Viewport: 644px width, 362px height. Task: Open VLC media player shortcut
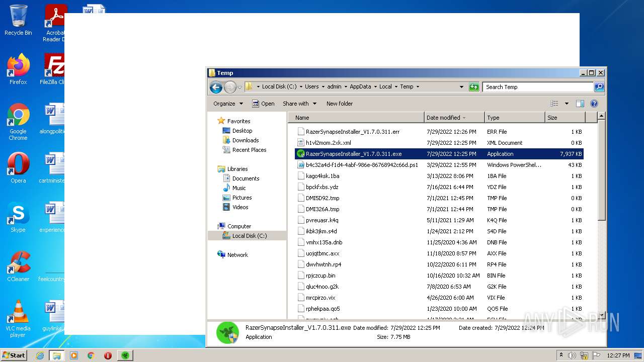(x=18, y=319)
